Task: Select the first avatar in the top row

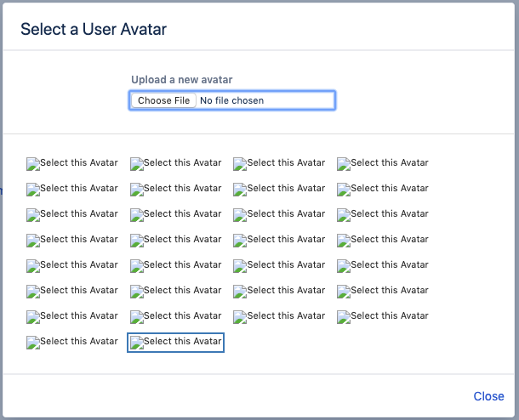Action: click(72, 164)
